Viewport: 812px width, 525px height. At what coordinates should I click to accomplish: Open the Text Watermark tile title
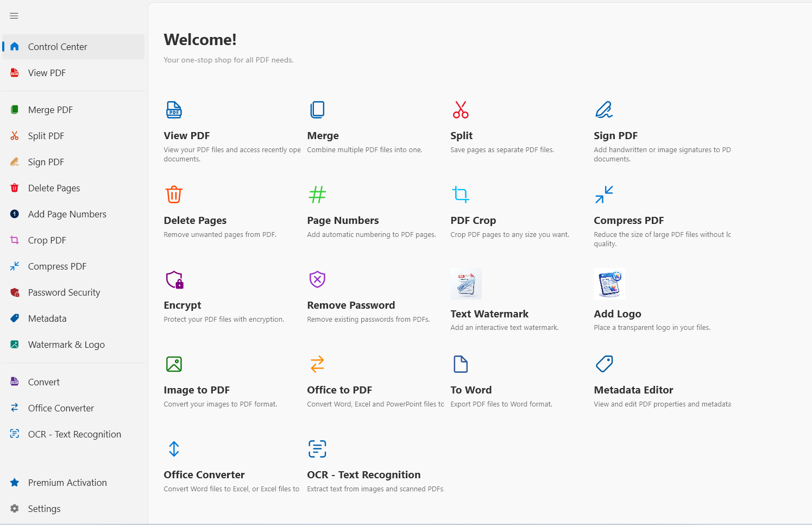click(x=489, y=314)
